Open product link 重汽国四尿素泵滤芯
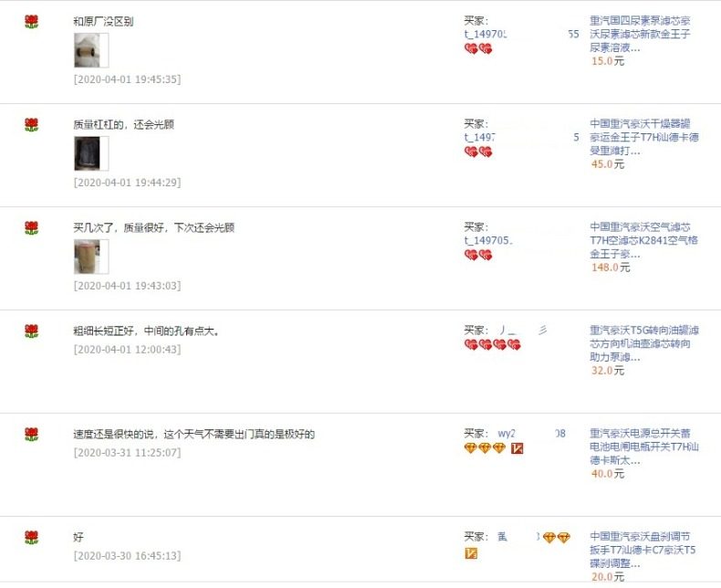This screenshot has width=721, height=588. tap(640, 34)
